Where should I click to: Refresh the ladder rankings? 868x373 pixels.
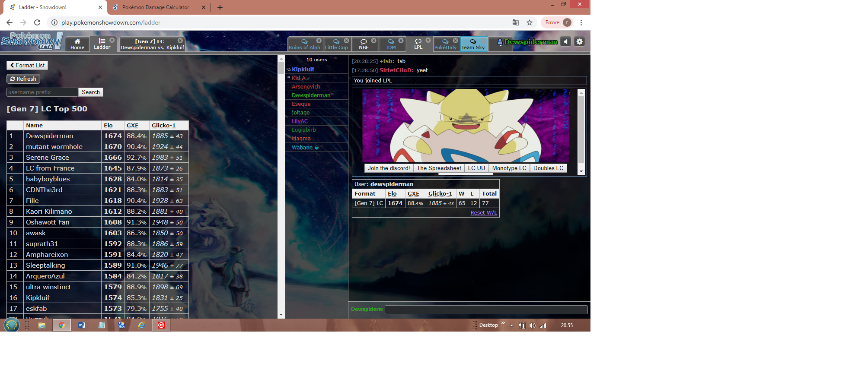23,79
